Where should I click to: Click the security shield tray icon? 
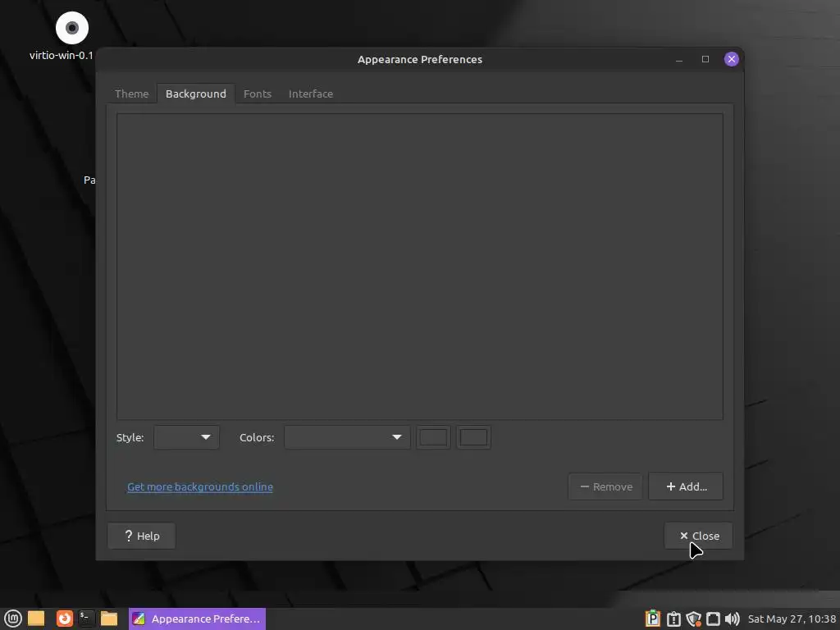coord(693,619)
